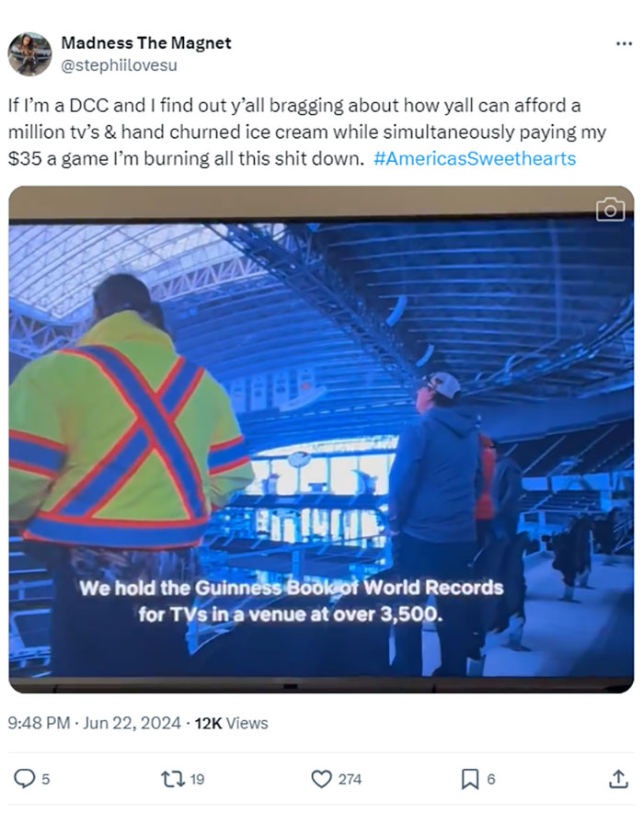The image size is (644, 813).
Task: Bookmark the tweet with bookmark icon
Action: (470, 779)
